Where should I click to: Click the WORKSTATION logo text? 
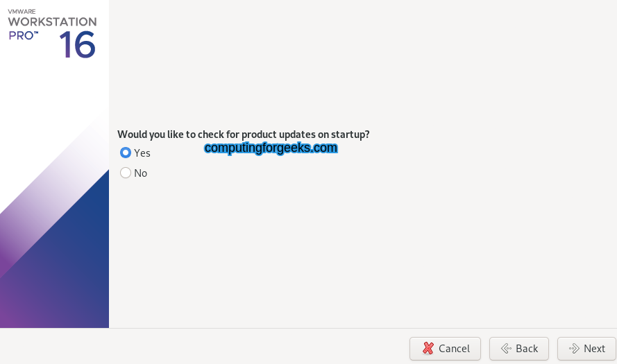(52, 21)
